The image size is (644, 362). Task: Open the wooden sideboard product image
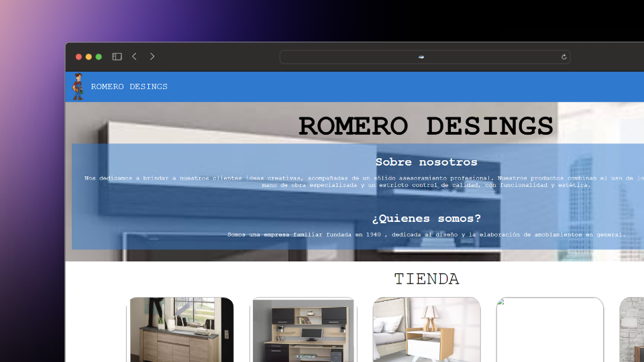tap(181, 330)
